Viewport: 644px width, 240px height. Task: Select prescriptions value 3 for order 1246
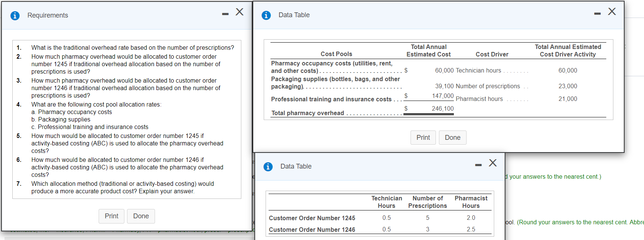pyautogui.click(x=428, y=229)
